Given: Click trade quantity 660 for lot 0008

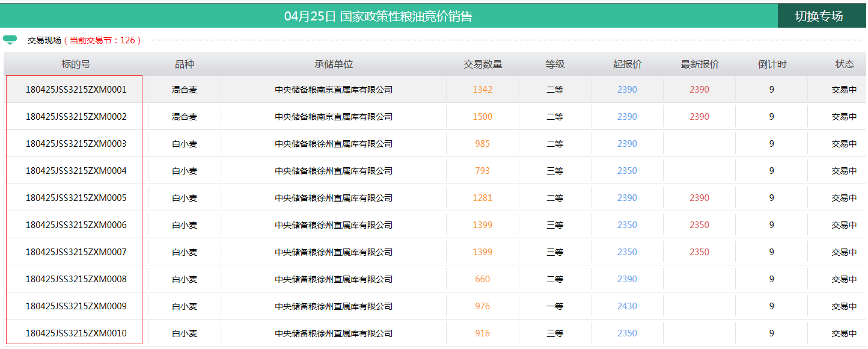Looking at the screenshot, I should coord(482,279).
